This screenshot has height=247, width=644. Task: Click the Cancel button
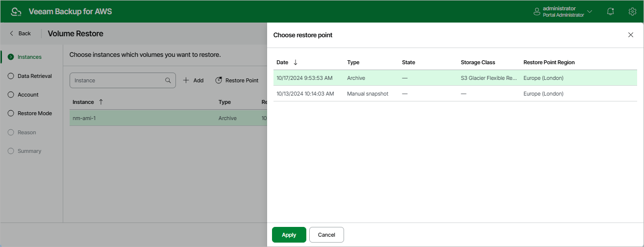[326, 235]
